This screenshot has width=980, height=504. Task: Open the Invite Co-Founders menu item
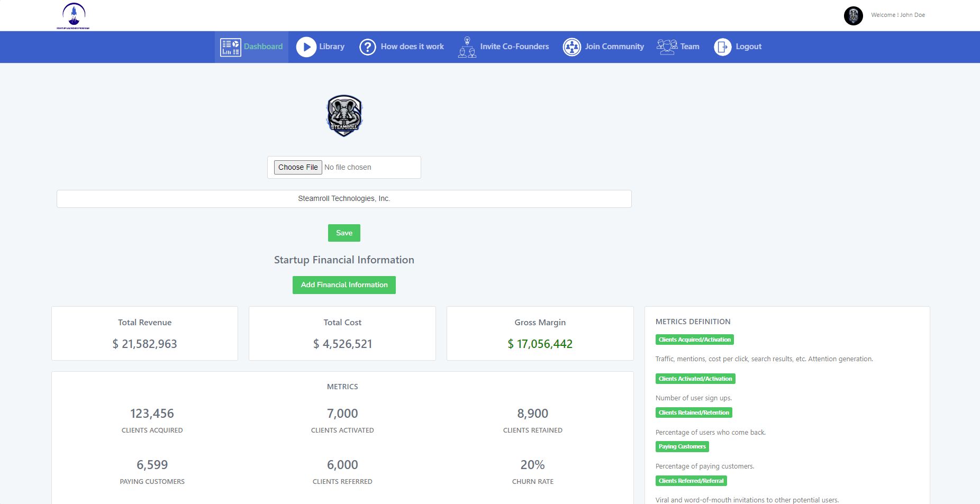(x=514, y=47)
